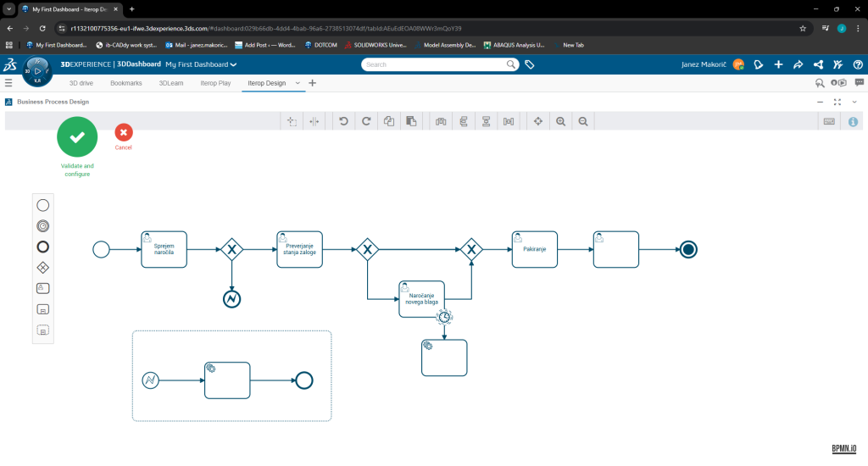Click the 3DEXPERIENCE search field

(x=434, y=64)
